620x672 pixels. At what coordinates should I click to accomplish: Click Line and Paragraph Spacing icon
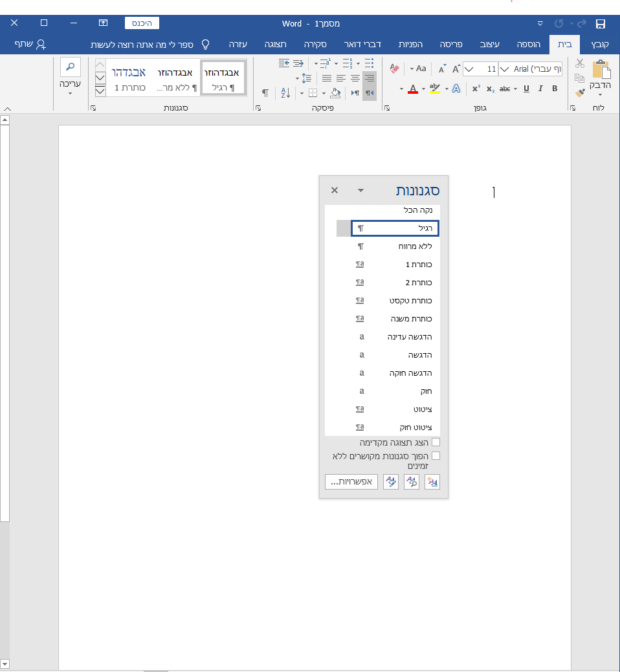point(307,78)
